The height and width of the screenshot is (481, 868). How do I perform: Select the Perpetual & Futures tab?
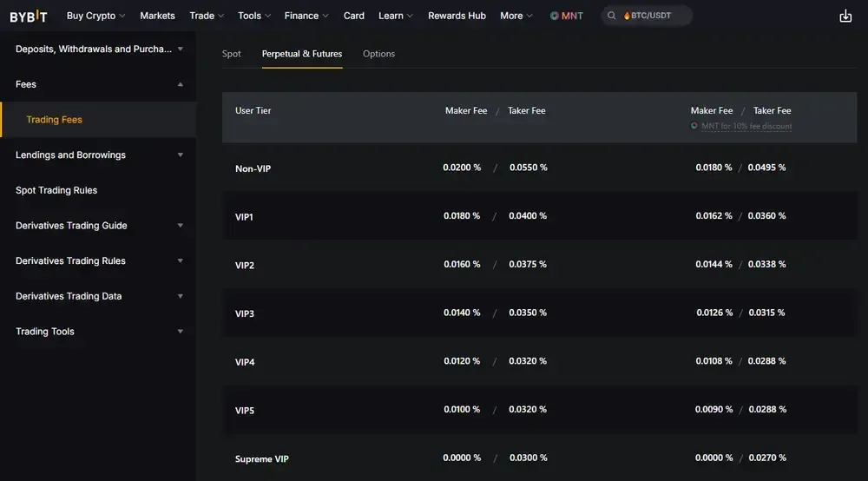[x=302, y=54]
